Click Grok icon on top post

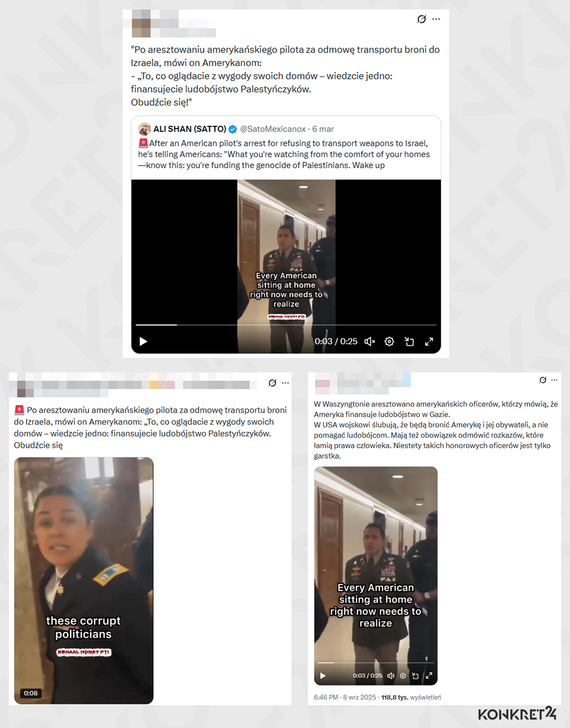coord(422,19)
